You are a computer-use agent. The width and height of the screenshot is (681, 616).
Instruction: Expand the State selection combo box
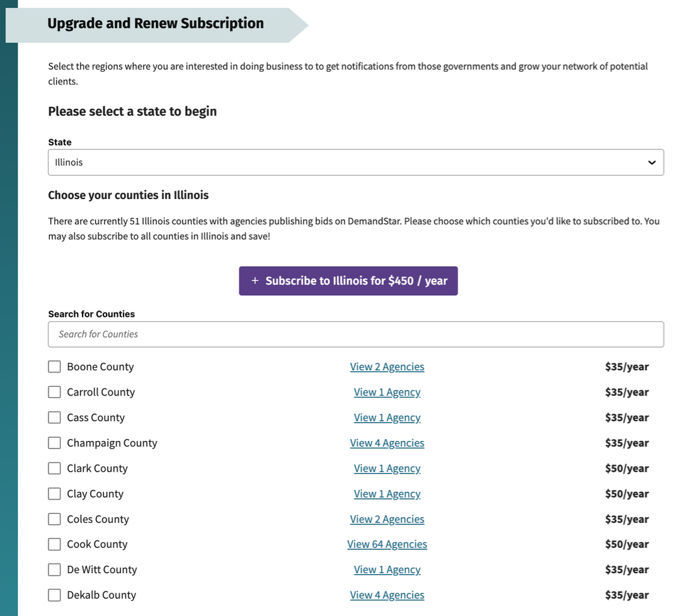click(356, 162)
